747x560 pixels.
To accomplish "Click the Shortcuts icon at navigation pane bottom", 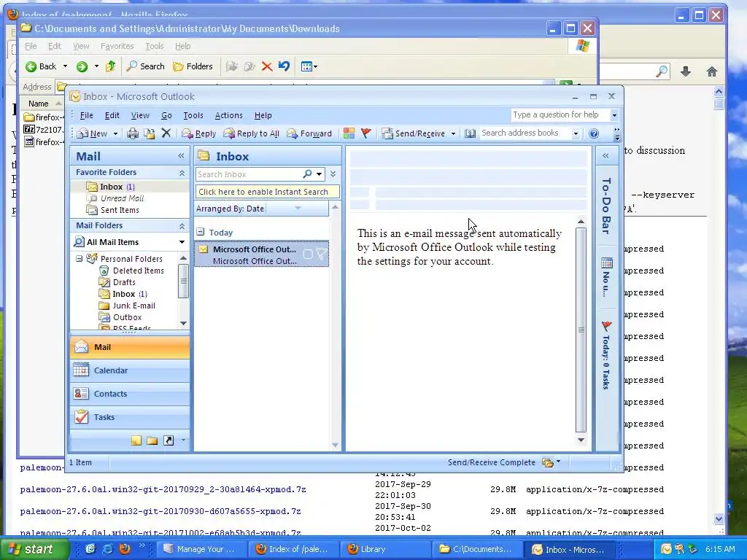I will [x=169, y=440].
